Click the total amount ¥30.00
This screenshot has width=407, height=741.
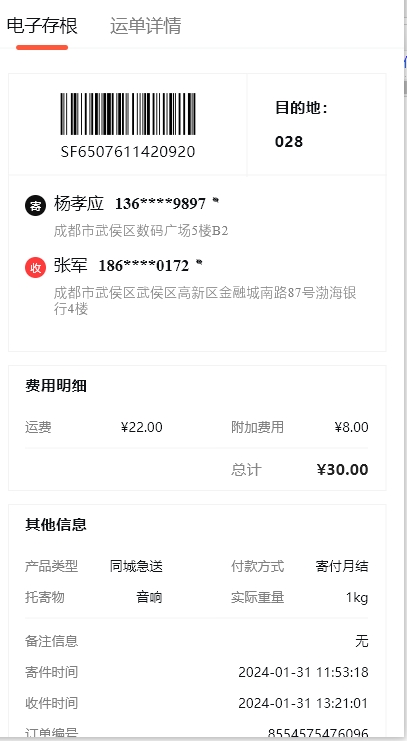coord(342,470)
